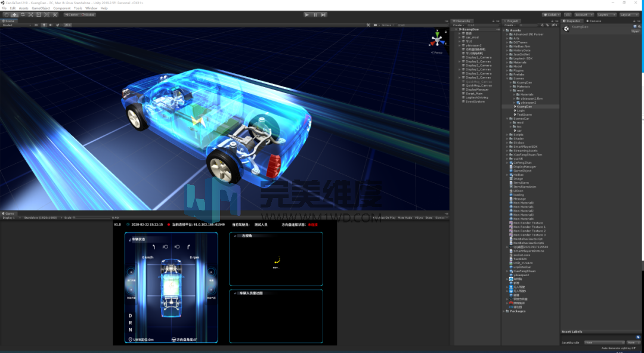
Task: Open Hierarchy Create dropdown
Action: point(458,25)
